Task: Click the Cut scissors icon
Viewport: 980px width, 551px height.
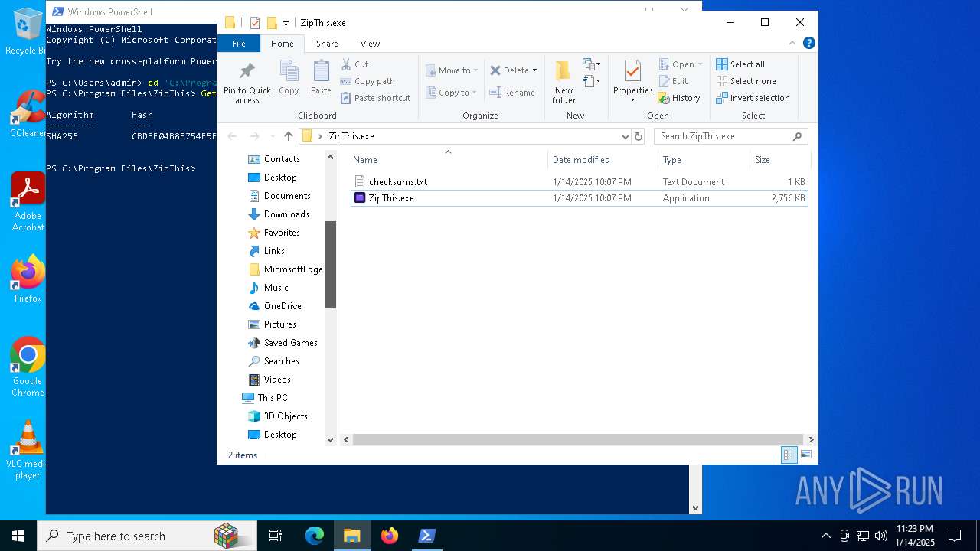Action: pyautogui.click(x=346, y=64)
